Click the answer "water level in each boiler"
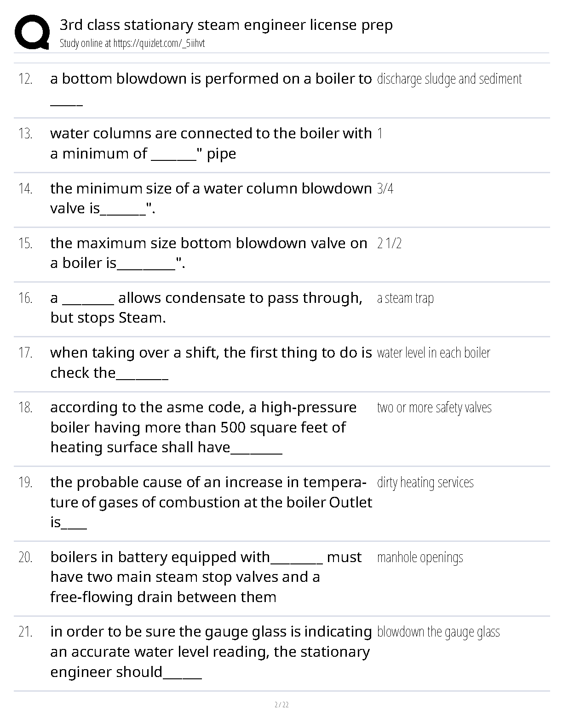Image resolution: width=563 pixels, height=728 pixels. [x=433, y=353]
